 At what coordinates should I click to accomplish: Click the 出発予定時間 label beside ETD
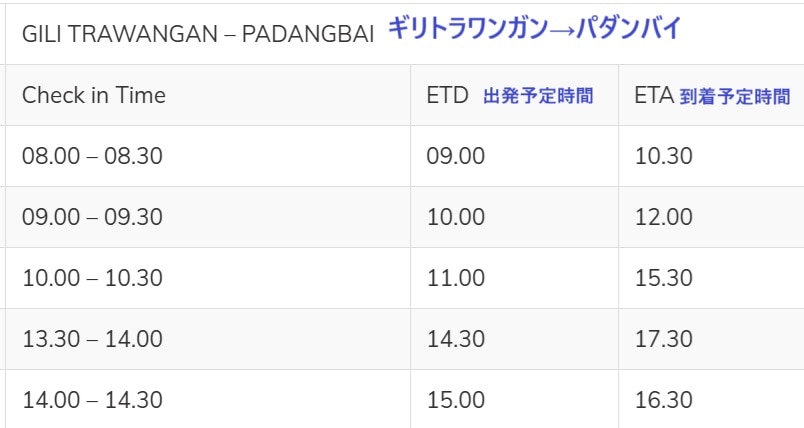(x=538, y=96)
